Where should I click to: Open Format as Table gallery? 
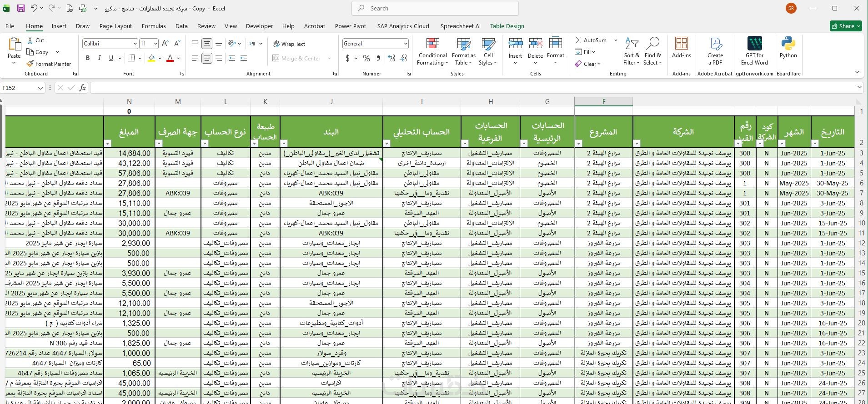click(464, 51)
